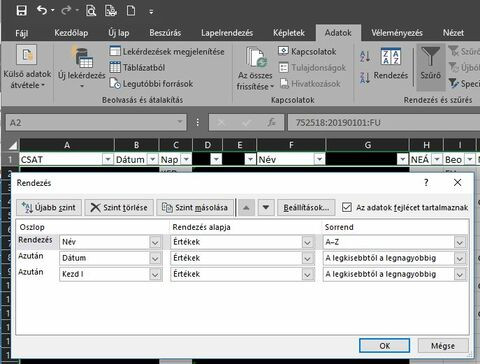Click the insert function fx icon
The height and width of the screenshot is (364, 480).
click(x=271, y=122)
